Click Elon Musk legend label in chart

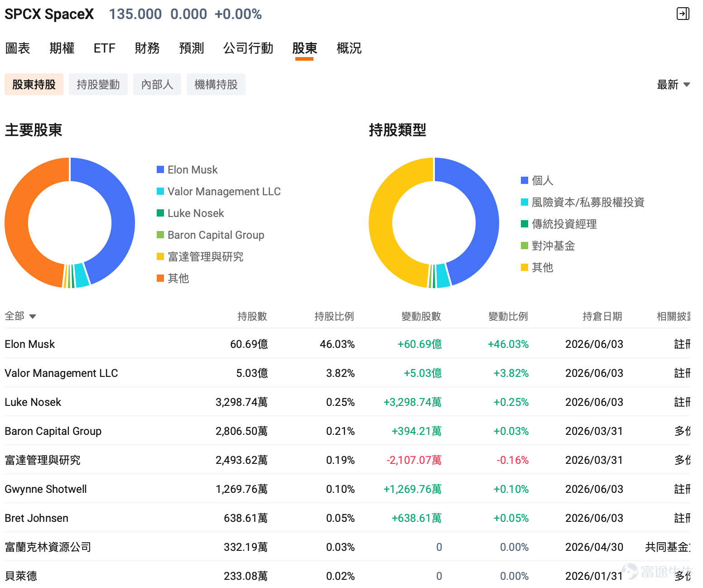point(193,169)
